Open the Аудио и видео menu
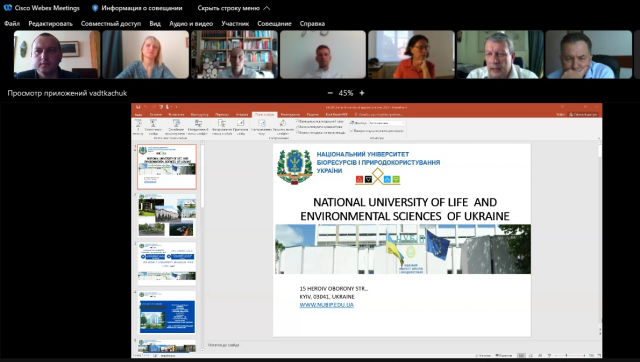640x362 pixels. [x=191, y=24]
